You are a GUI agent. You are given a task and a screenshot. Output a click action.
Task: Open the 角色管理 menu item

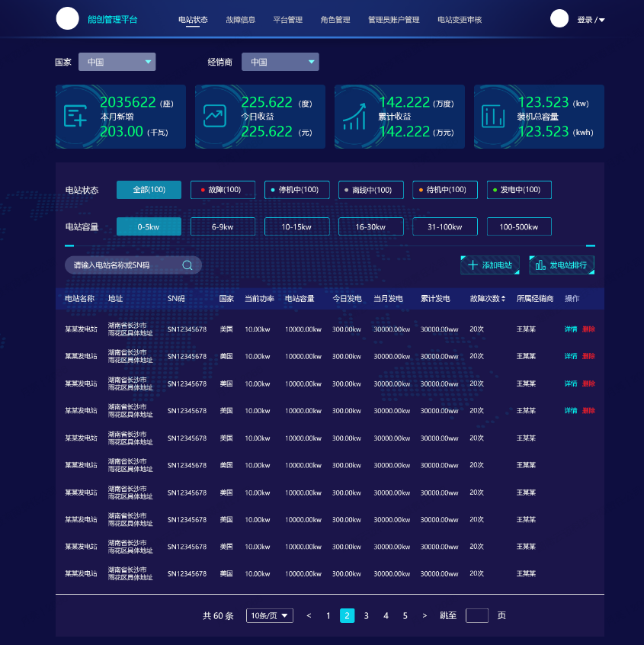tap(335, 20)
